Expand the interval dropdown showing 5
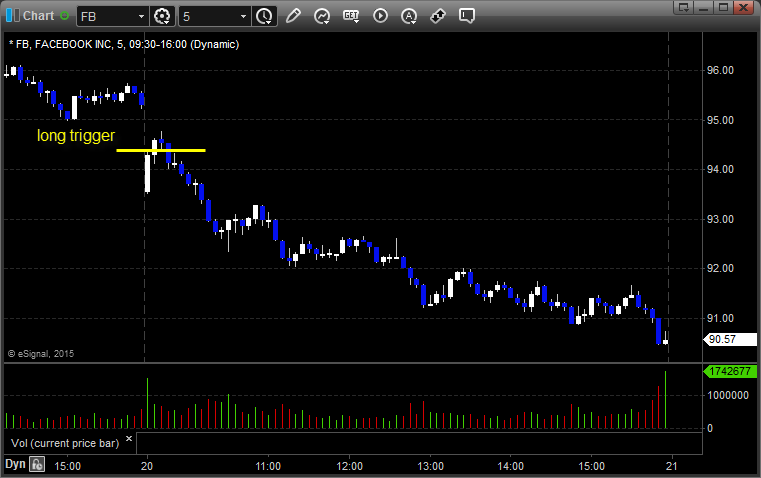The image size is (761, 478). coord(243,16)
